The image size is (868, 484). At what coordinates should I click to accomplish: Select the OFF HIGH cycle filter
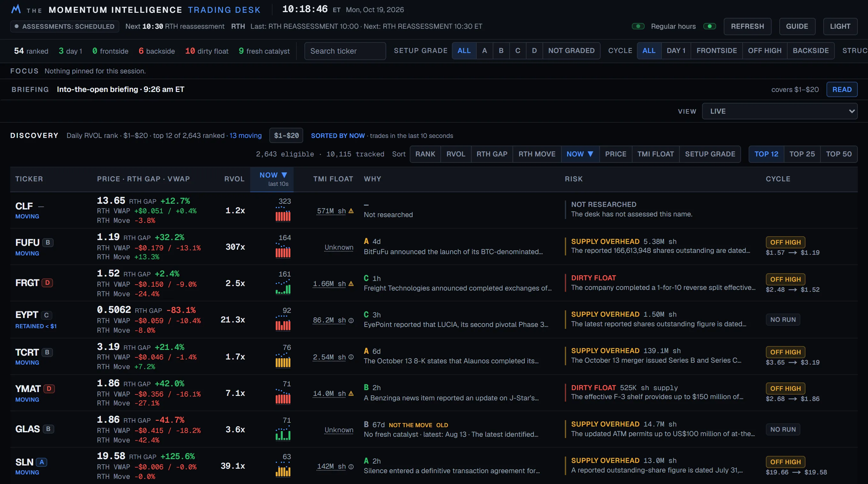tap(765, 50)
